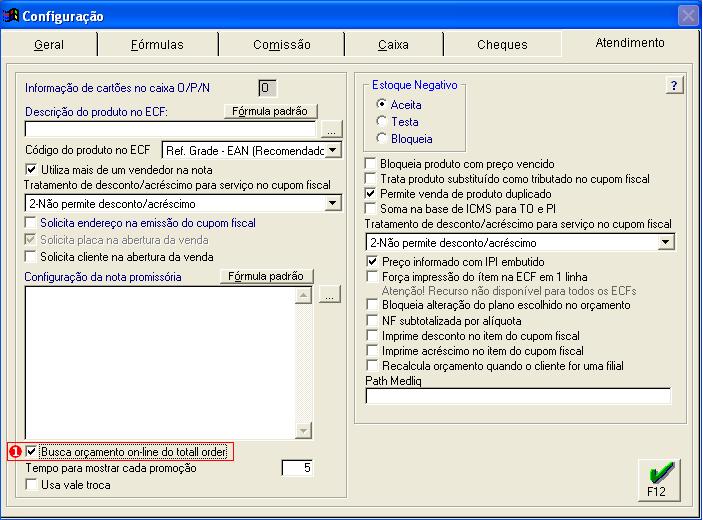Open ellipsis button beside nota promissória box
703x520 pixels.
point(330,295)
